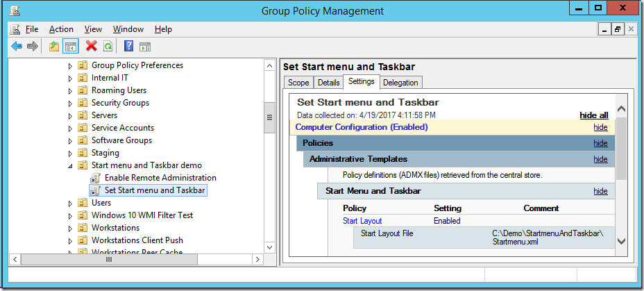Open Help with the question mark icon
The width and height of the screenshot is (644, 291).
[x=128, y=47]
